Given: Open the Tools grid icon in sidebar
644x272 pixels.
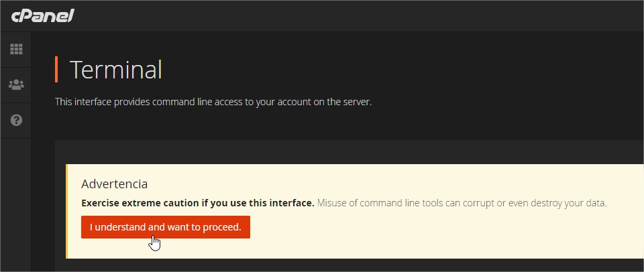Looking at the screenshot, I should (16, 49).
